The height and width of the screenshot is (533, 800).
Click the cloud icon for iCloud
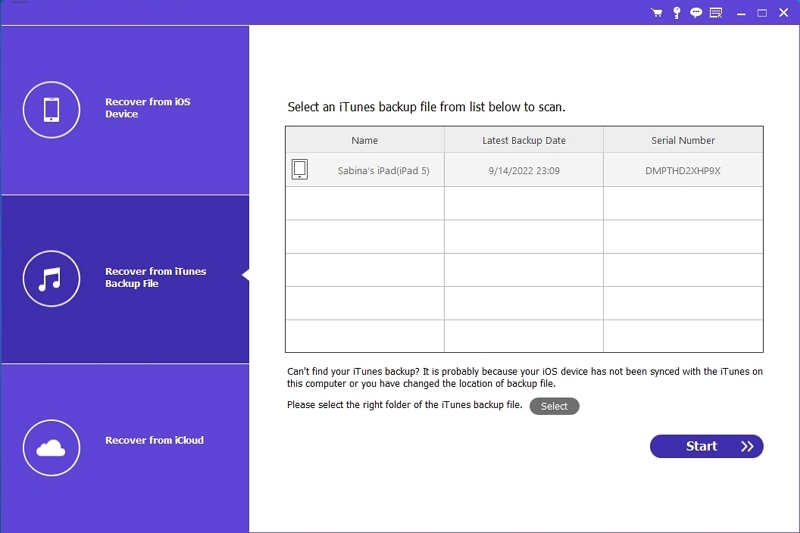tap(51, 447)
